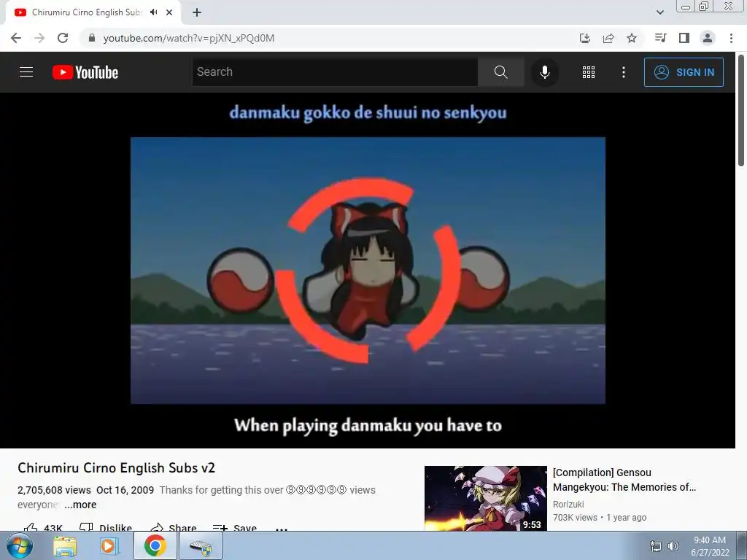747x560 pixels.
Task: Open YouTube settings three-dot menu
Action: (624, 72)
